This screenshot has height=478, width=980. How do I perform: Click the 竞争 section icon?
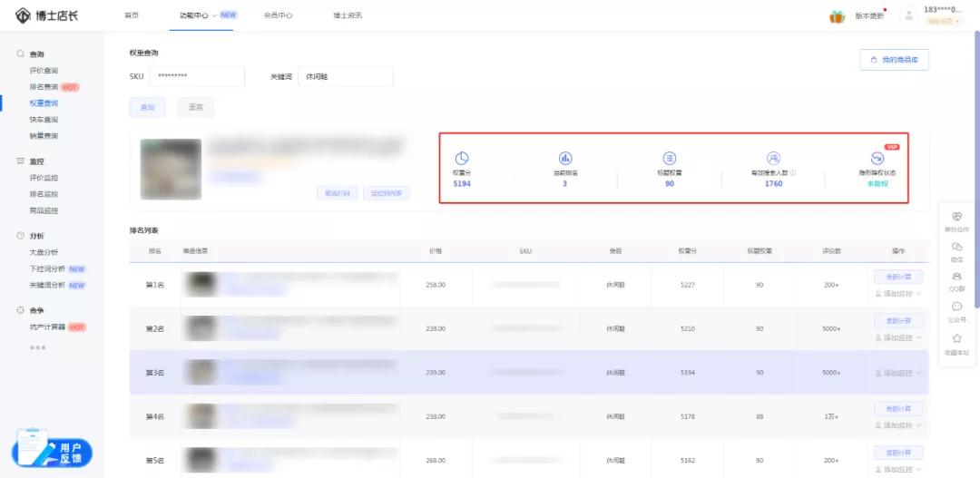point(21,310)
